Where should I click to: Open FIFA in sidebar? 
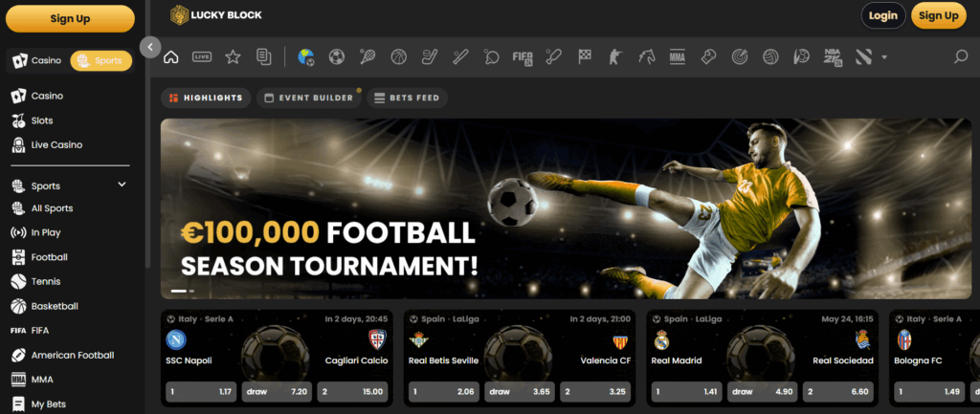[x=30, y=330]
